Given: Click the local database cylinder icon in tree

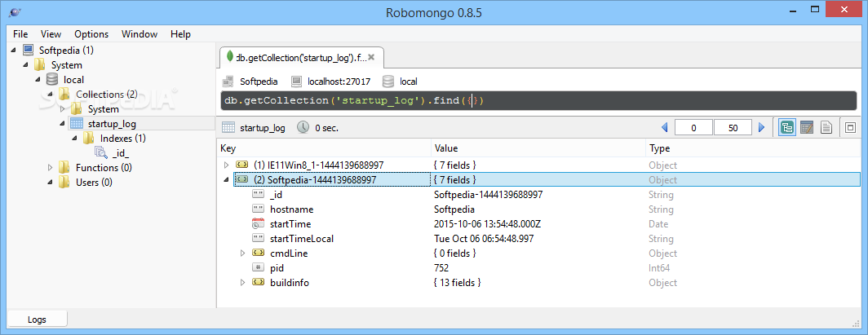Looking at the screenshot, I should pyautogui.click(x=52, y=80).
